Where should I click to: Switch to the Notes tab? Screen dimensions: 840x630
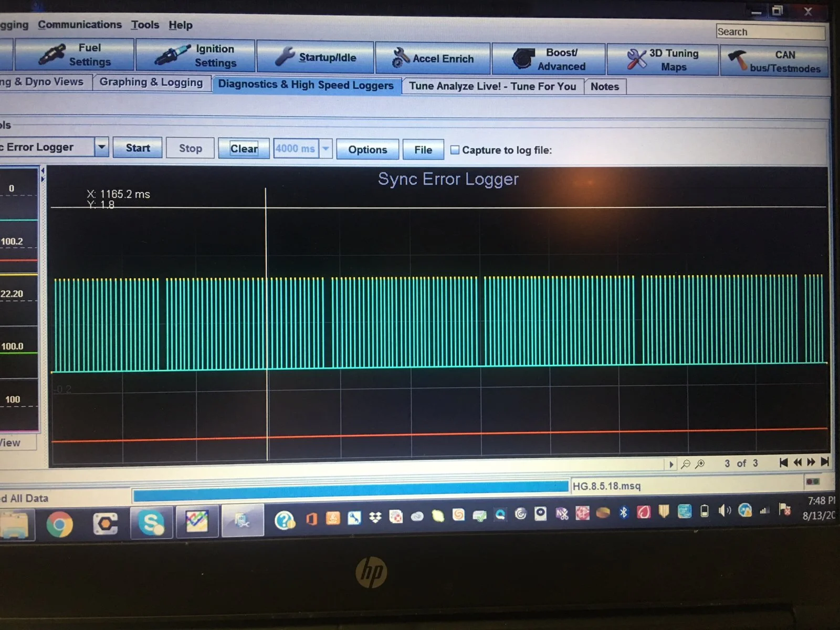click(x=605, y=87)
